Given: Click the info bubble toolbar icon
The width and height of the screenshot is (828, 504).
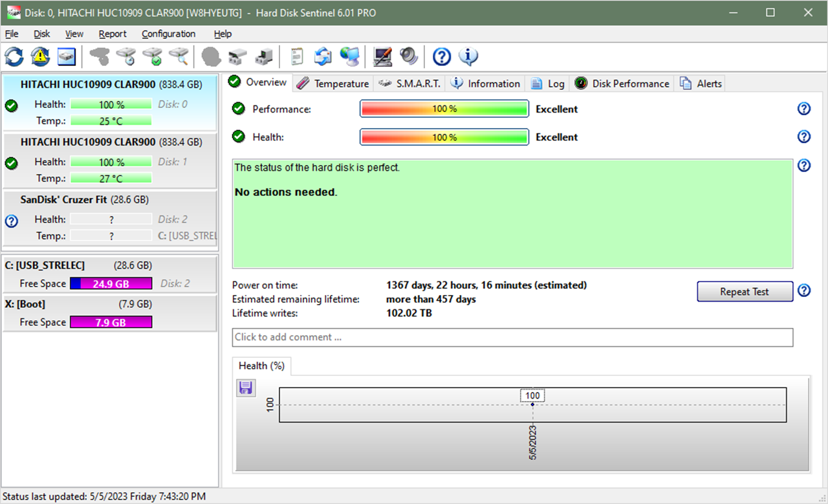Looking at the screenshot, I should (x=468, y=57).
